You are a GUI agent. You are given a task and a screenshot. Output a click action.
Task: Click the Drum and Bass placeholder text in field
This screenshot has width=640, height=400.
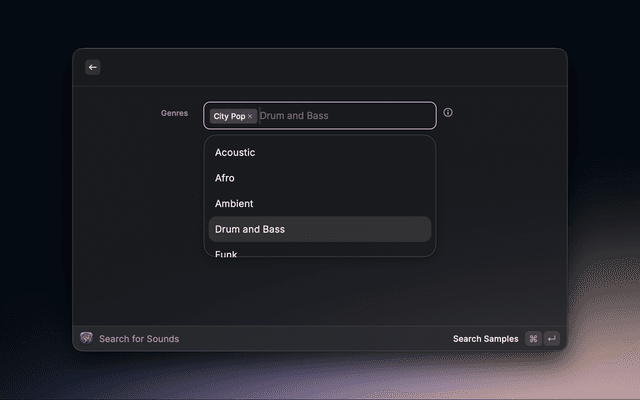click(294, 116)
